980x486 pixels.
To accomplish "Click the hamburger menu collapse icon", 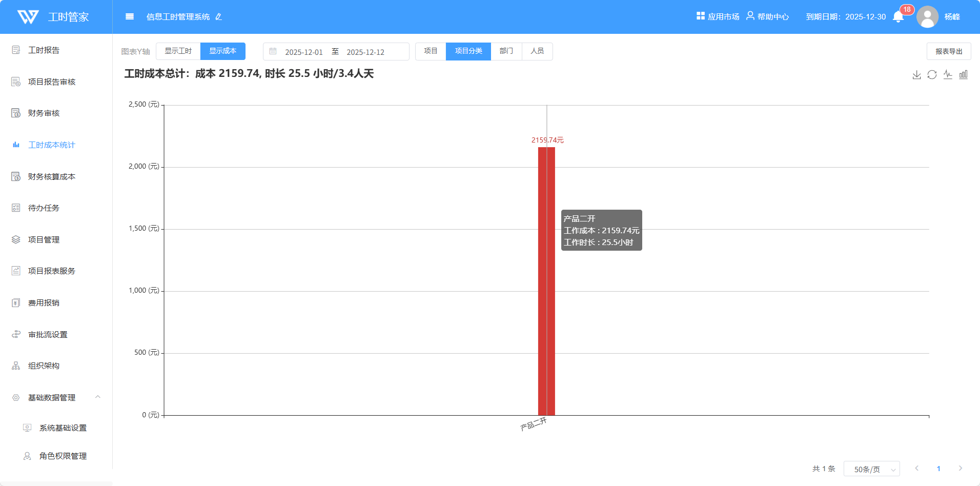I will click(x=130, y=17).
